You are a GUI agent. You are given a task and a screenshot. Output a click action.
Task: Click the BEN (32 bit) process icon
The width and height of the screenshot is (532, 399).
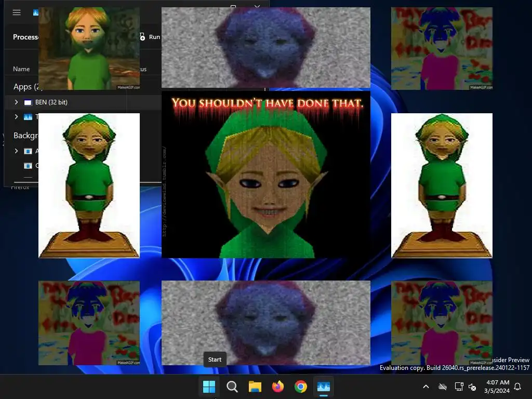(28, 102)
